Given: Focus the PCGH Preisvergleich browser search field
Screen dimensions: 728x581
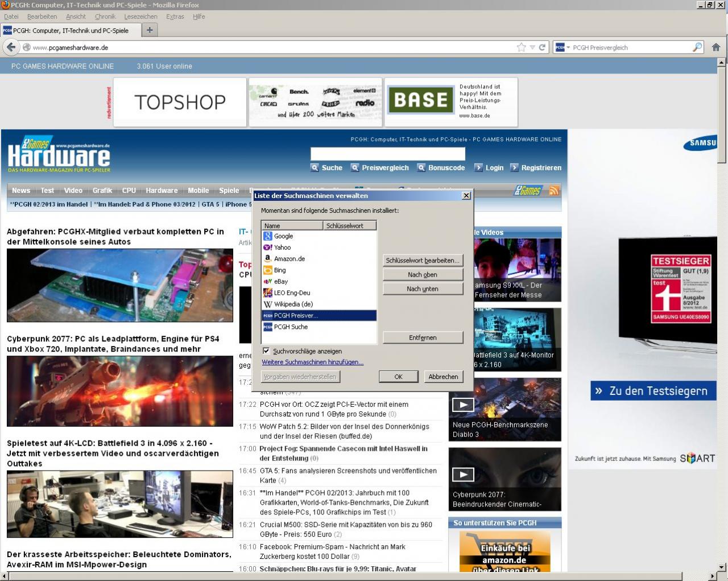Looking at the screenshot, I should pyautogui.click(x=631, y=48).
